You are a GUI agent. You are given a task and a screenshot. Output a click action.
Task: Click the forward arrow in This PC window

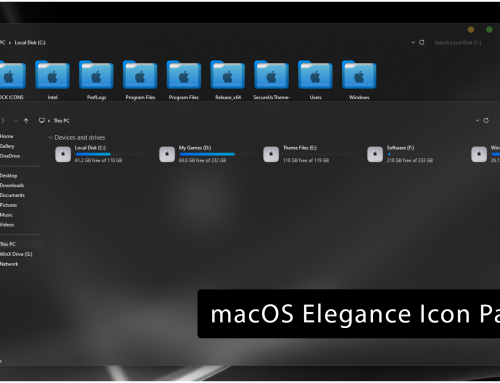pos(2,121)
